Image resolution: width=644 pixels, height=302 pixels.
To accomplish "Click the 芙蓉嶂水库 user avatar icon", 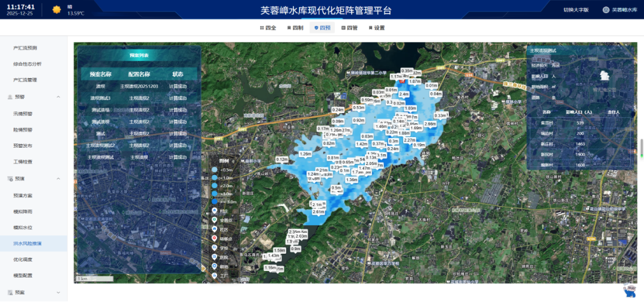I will (606, 10).
